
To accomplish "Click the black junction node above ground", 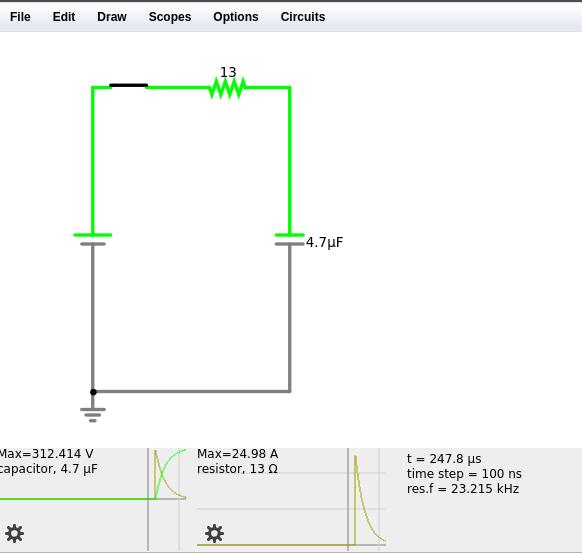I will (93, 392).
